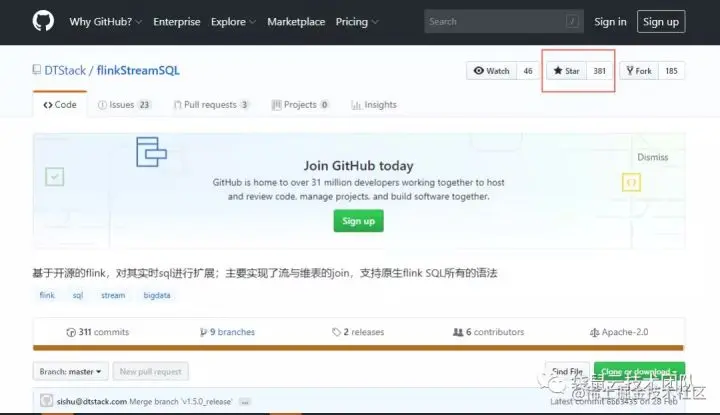Click the repository book icon

coord(36,70)
